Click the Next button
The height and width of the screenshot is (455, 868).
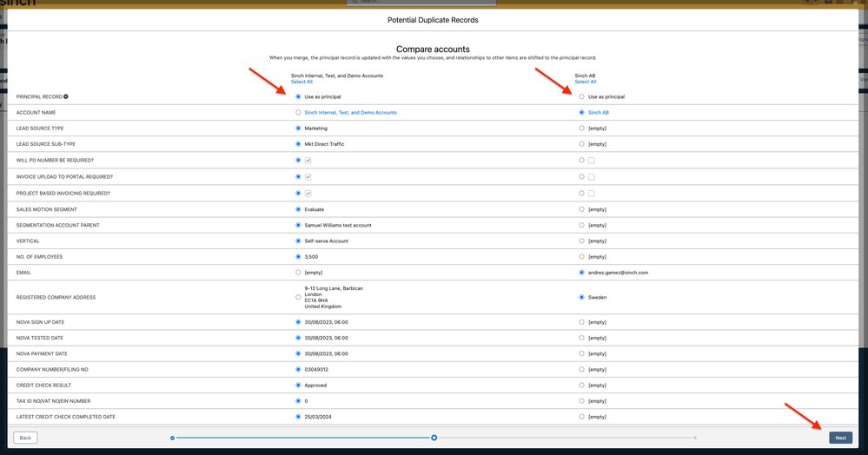(840, 438)
